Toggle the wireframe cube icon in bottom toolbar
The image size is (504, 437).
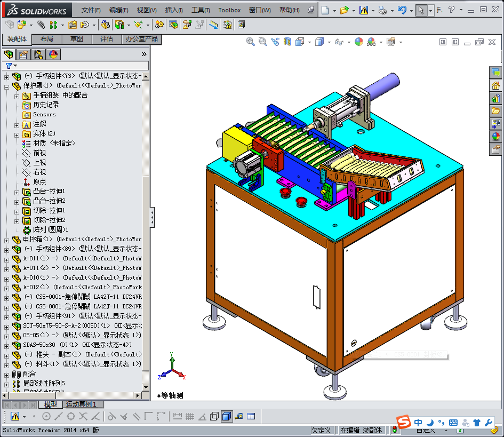pos(214,416)
